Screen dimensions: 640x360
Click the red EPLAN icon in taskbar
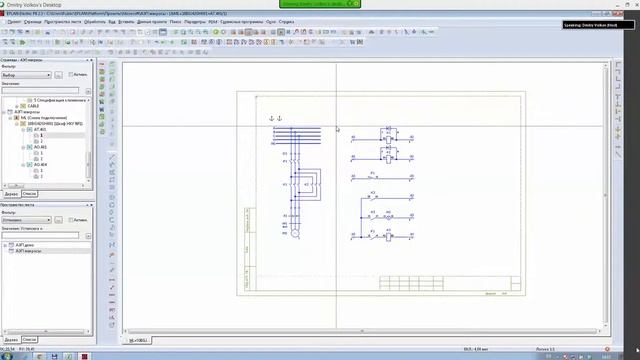pos(84,357)
